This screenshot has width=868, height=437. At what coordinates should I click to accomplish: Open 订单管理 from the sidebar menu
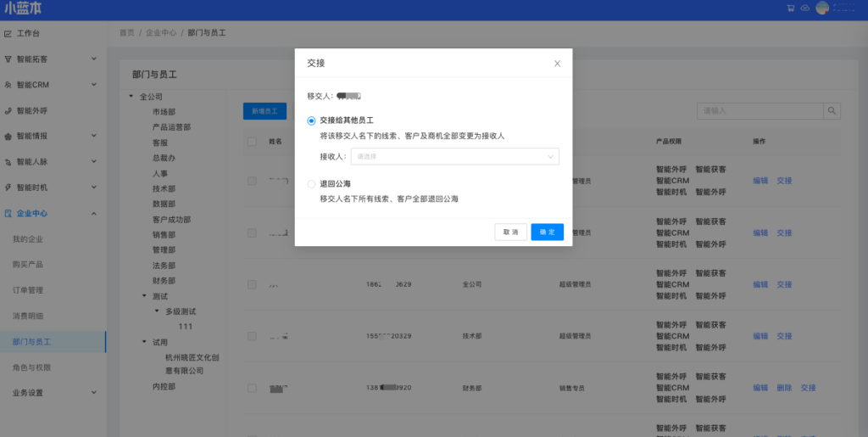click(x=28, y=290)
